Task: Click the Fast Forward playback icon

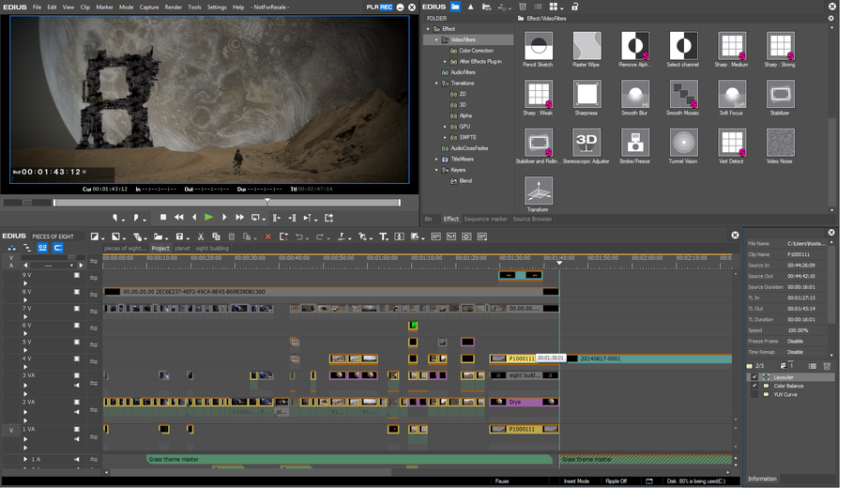Action: click(x=239, y=218)
